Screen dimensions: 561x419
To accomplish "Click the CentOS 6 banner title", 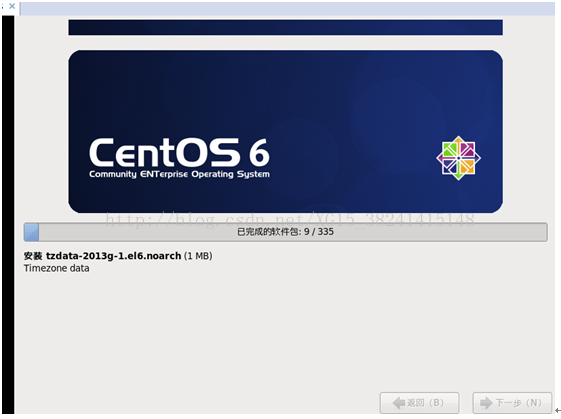I will coord(179,153).
